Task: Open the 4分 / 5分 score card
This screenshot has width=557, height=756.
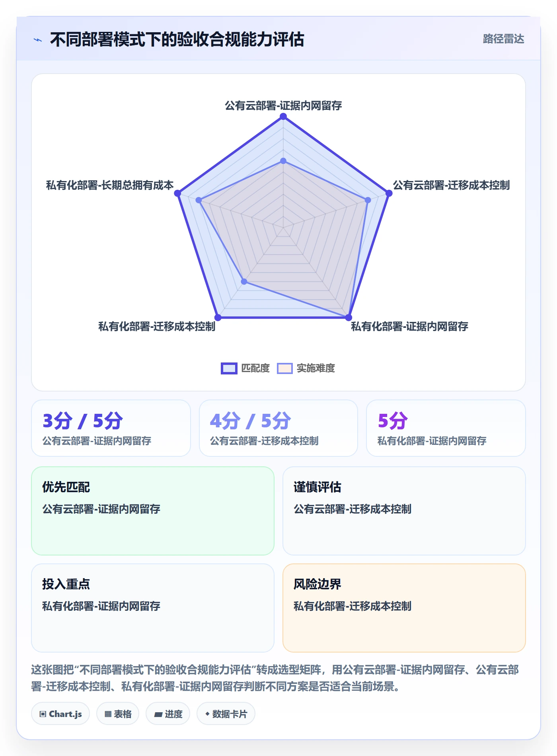Action: pyautogui.click(x=278, y=428)
